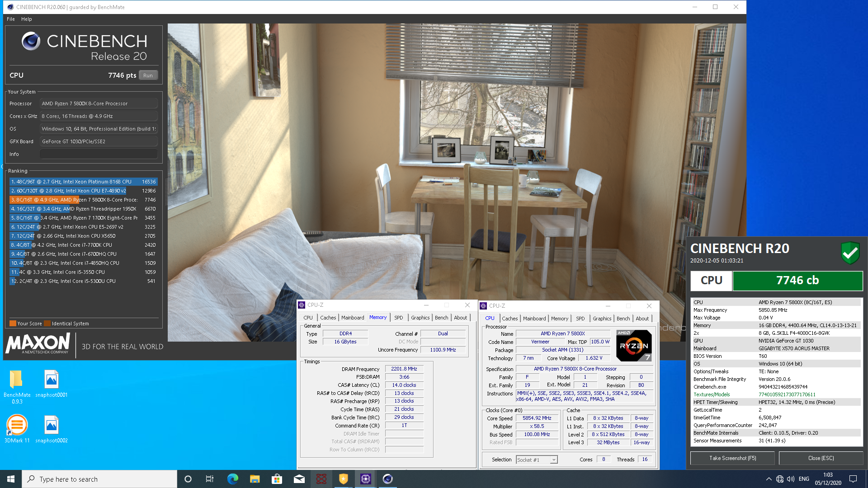Open the About tab in the memory CPU-Z window
The height and width of the screenshot is (488, 868).
click(461, 318)
